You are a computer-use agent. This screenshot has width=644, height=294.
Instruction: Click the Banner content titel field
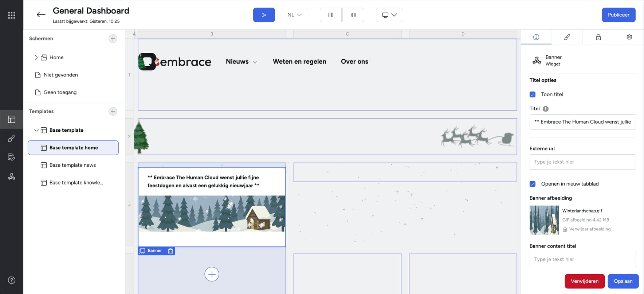point(583,259)
